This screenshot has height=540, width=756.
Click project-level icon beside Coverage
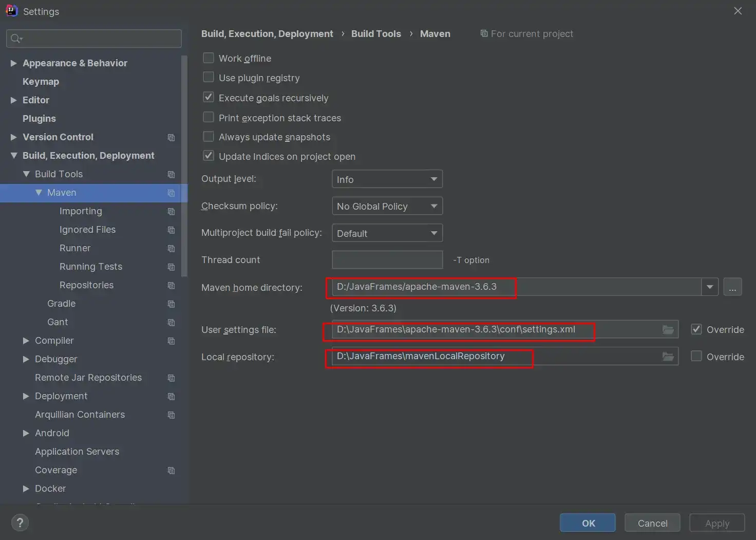coord(171,470)
